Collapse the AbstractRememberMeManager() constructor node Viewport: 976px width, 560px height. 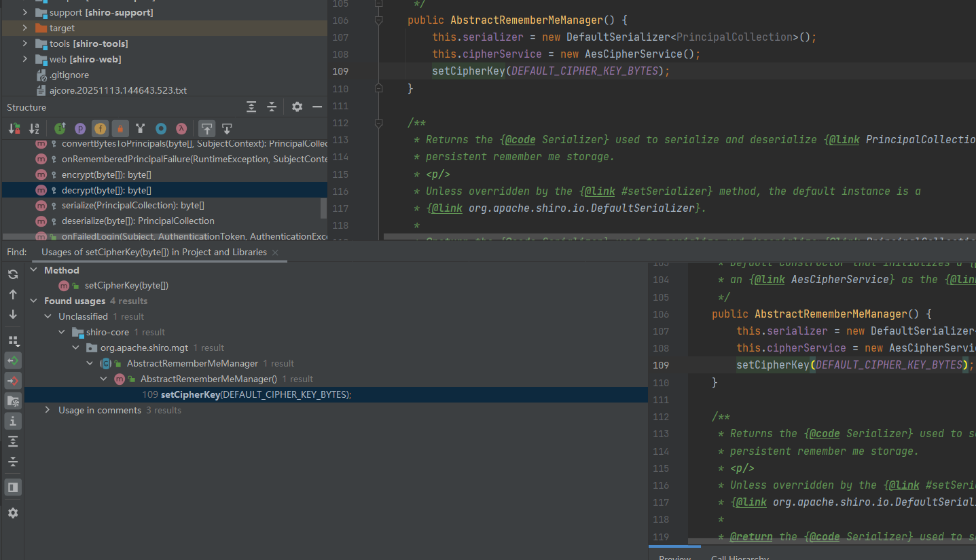tap(104, 379)
